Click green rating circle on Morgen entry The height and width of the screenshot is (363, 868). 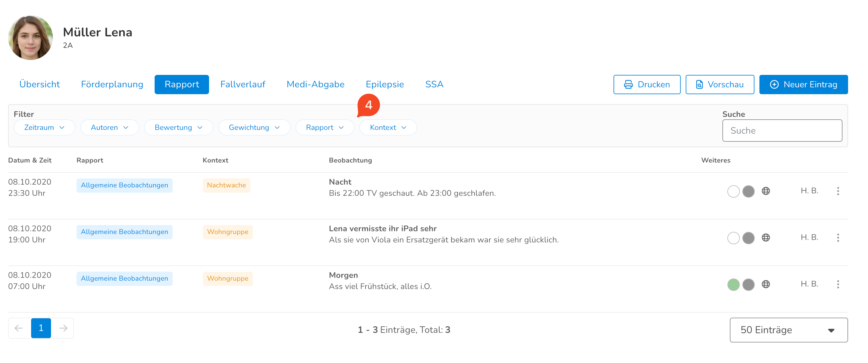pyautogui.click(x=733, y=285)
